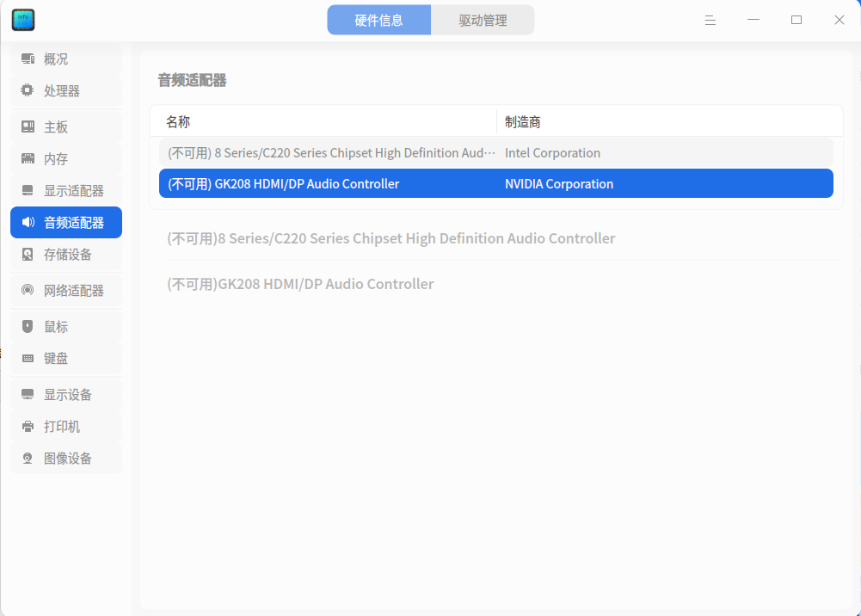Open the 存储设备 storage disk icon
The width and height of the screenshot is (861, 616).
click(x=28, y=254)
